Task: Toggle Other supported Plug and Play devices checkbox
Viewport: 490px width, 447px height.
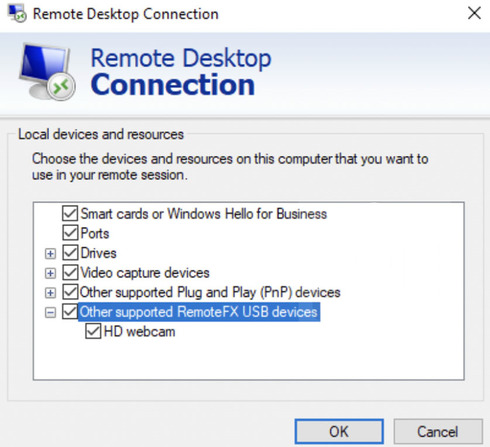Action: point(70,292)
